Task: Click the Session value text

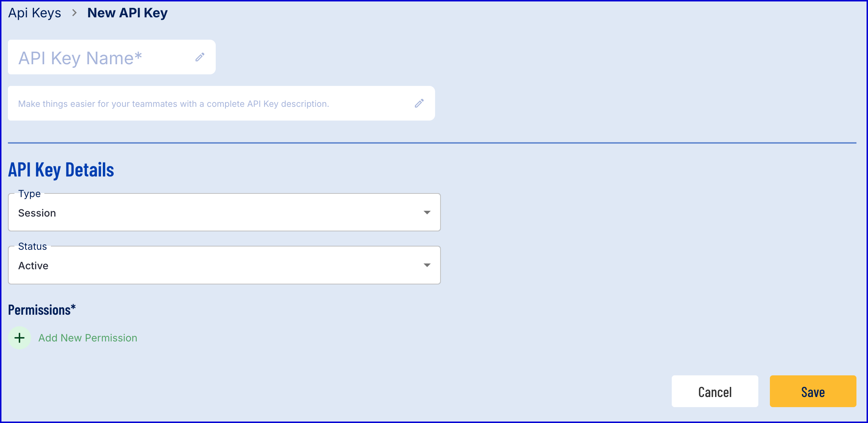Action: pyautogui.click(x=37, y=213)
